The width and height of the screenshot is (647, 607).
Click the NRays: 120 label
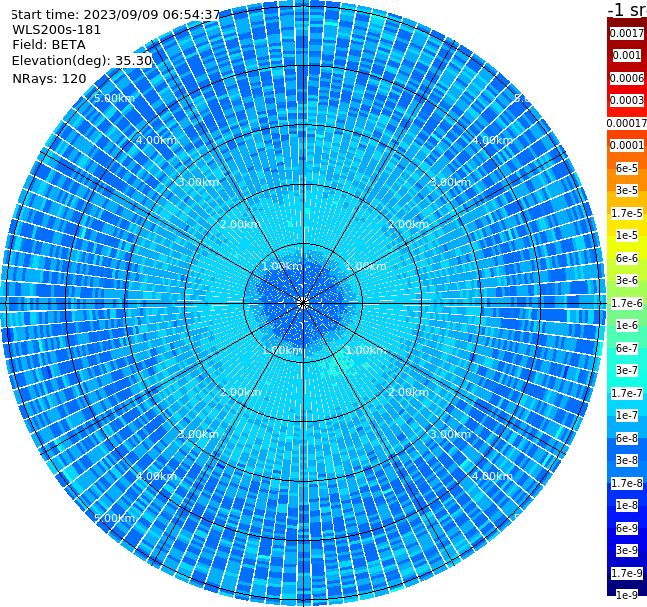(x=49, y=78)
